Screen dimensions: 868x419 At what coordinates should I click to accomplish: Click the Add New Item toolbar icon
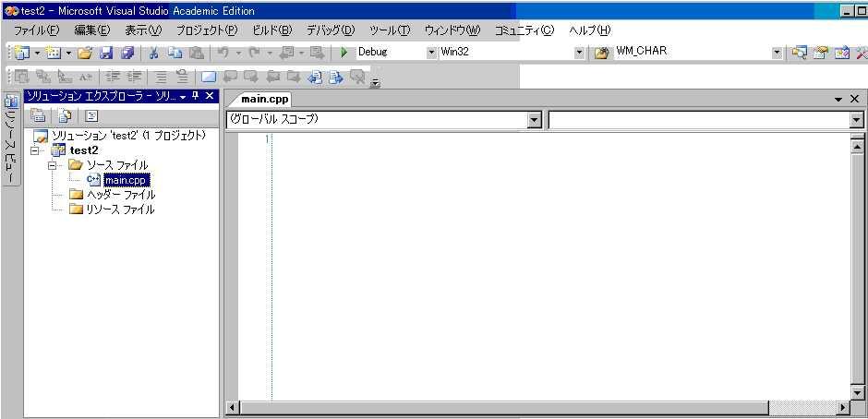pyautogui.click(x=54, y=53)
